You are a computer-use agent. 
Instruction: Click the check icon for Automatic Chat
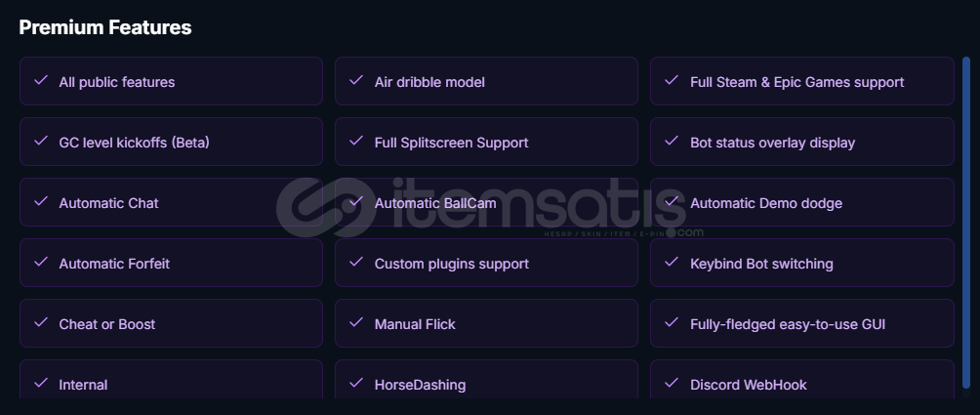pyautogui.click(x=41, y=202)
